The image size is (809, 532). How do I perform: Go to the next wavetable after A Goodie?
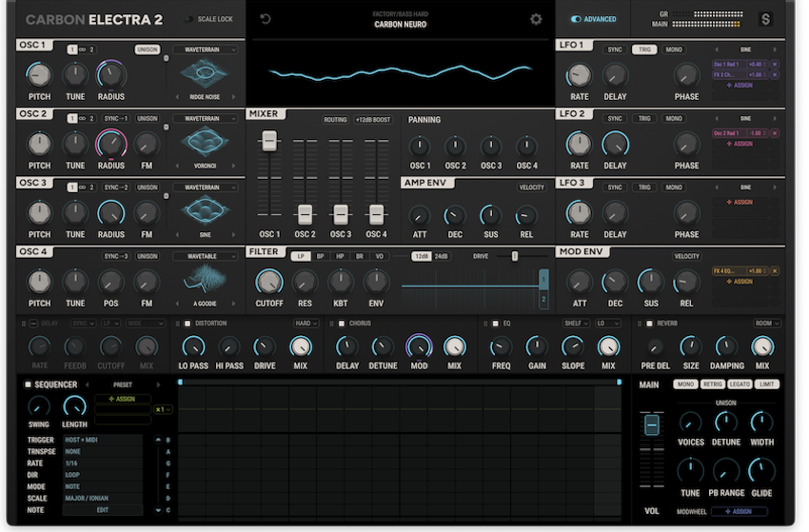pos(233,304)
